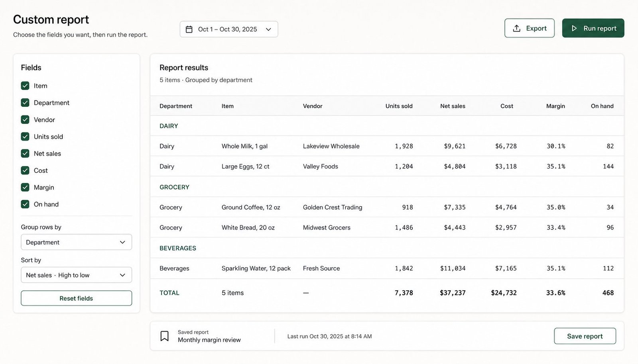This screenshot has height=364, width=638.
Task: Click the Cost column header
Action: [507, 106]
